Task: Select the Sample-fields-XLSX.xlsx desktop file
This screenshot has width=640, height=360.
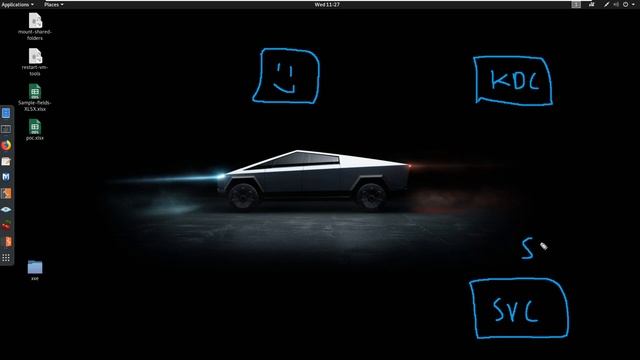Action: coord(35,98)
